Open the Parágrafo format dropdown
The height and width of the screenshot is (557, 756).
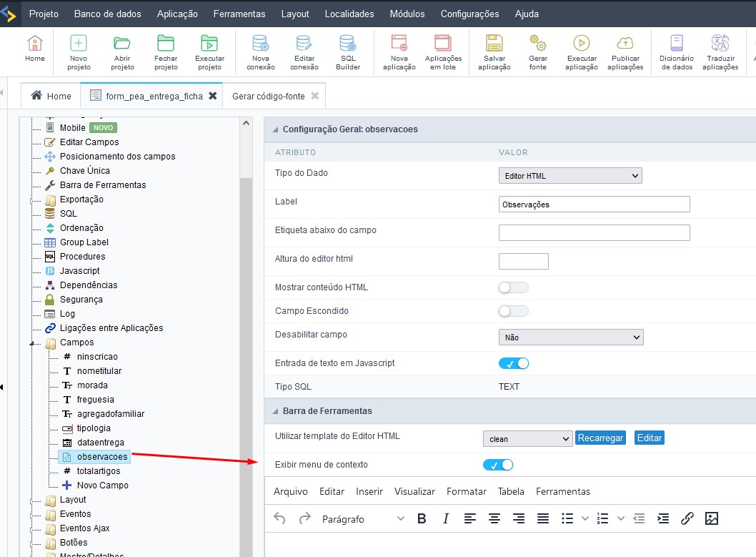362,519
